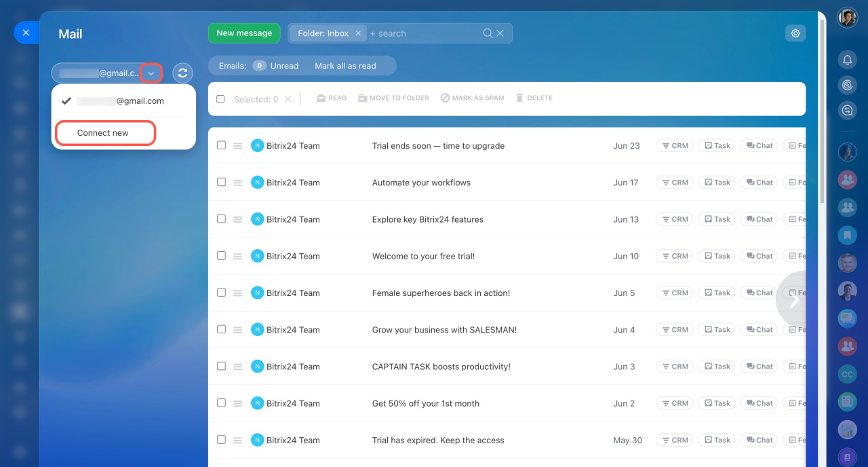Expand the right side panel arrow
Screen dimensions: 868x467
click(x=793, y=301)
